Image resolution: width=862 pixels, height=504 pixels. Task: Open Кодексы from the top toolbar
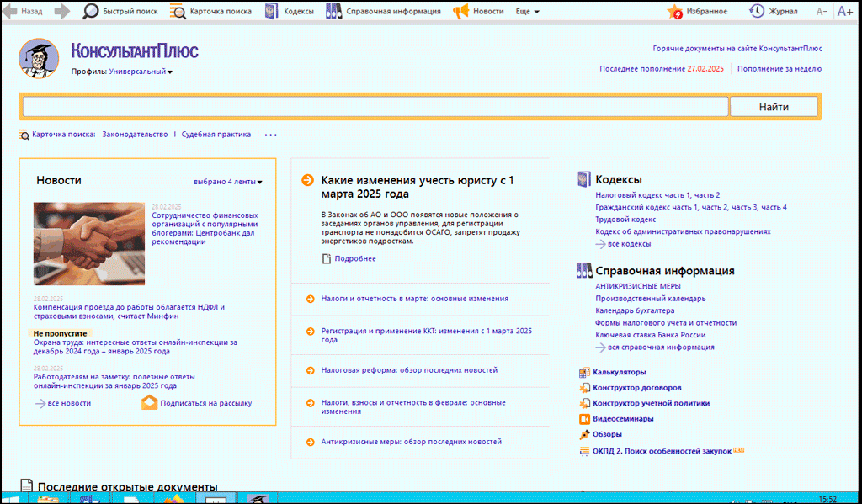pos(290,11)
